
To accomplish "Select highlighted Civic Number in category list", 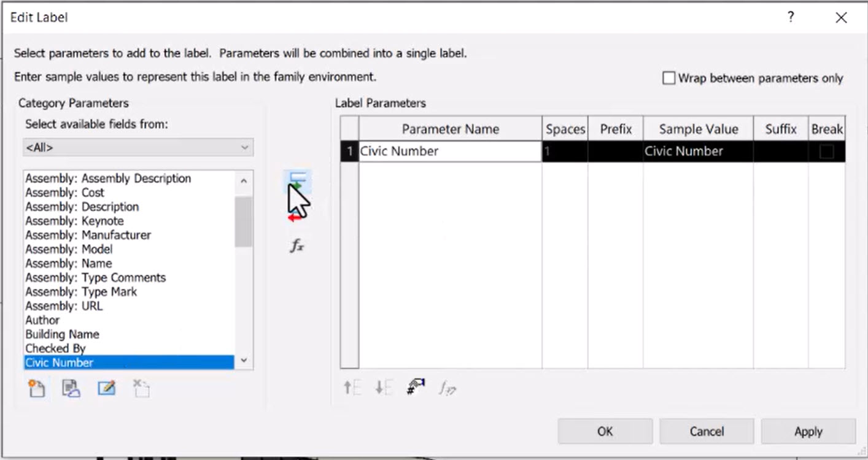I will tap(129, 362).
